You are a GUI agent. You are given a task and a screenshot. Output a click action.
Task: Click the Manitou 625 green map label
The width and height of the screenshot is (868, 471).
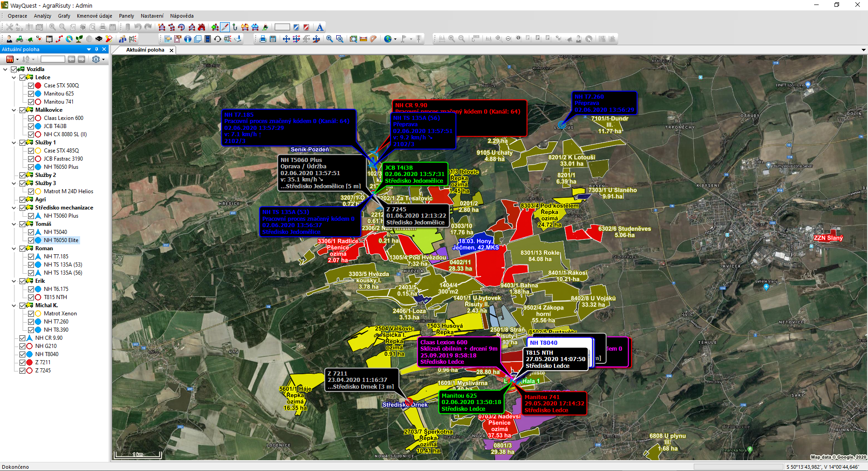pos(471,402)
